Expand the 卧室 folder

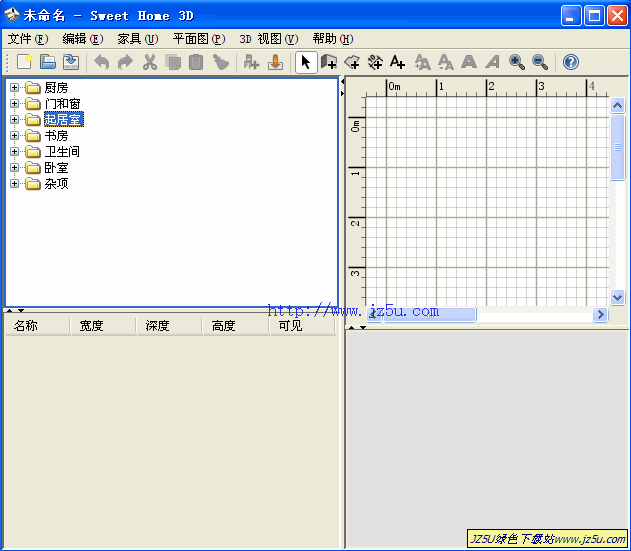[x=14, y=167]
